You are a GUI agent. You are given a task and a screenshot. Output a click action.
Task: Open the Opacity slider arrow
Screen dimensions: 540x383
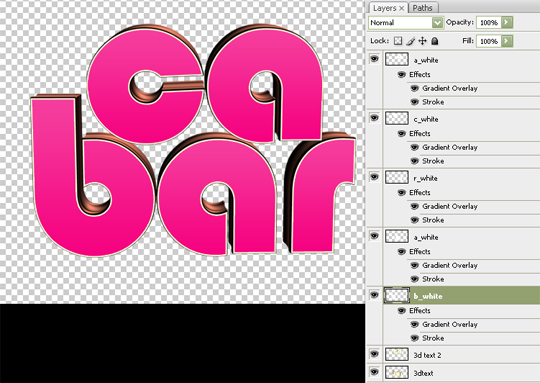507,22
